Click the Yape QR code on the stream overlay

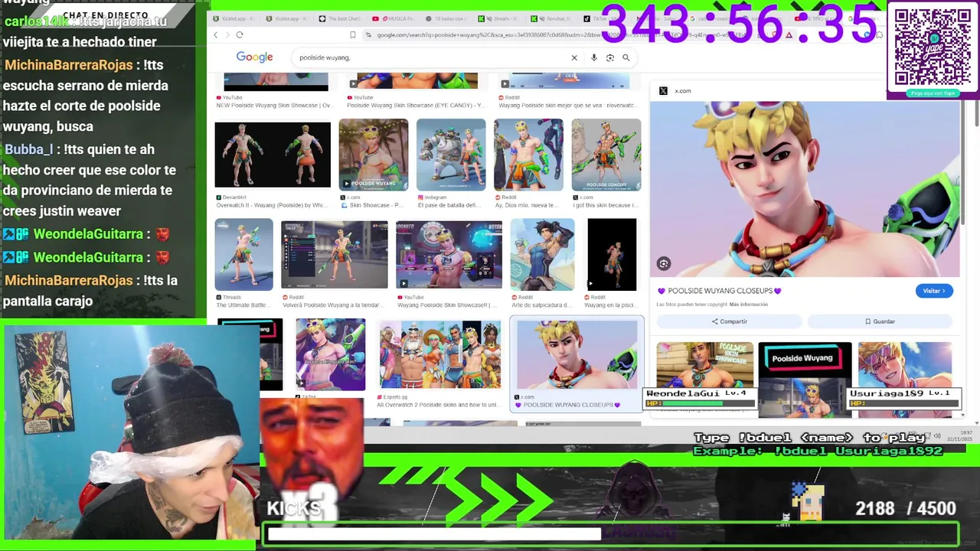pos(933,47)
